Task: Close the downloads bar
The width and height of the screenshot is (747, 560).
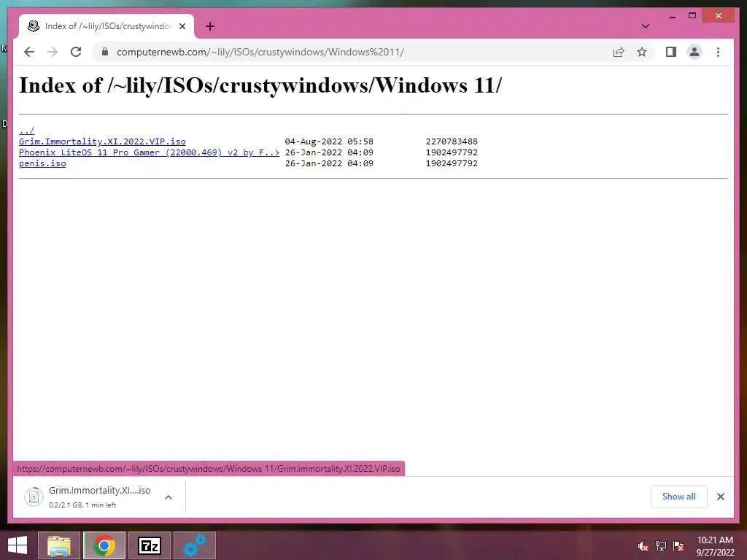Action: click(x=720, y=497)
